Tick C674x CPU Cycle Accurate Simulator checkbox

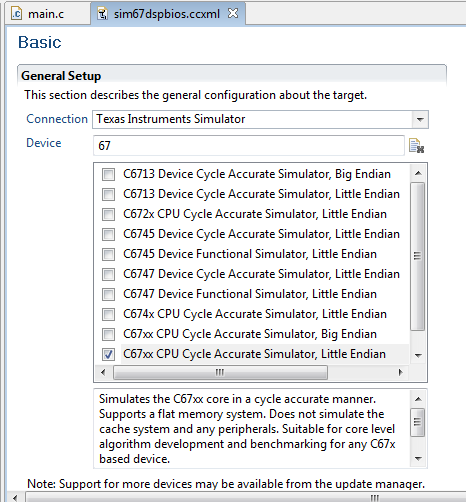(108, 314)
